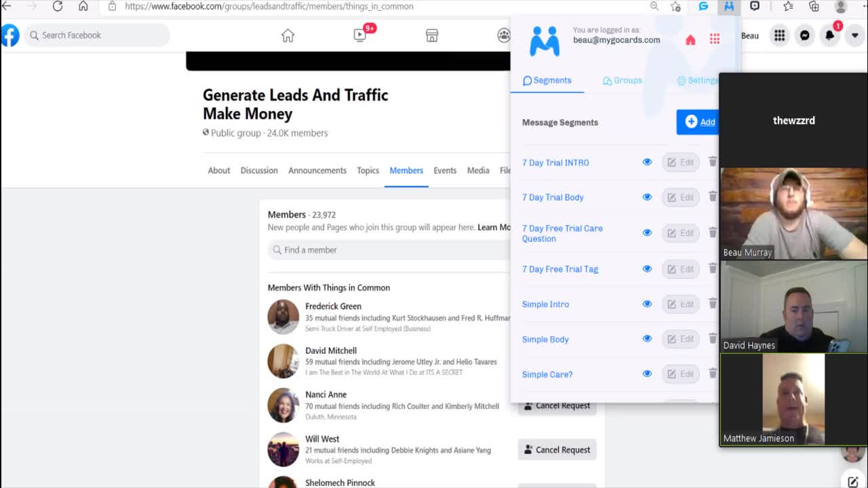868x488 pixels.
Task: Click the browser back arrow
Action: 6,6
